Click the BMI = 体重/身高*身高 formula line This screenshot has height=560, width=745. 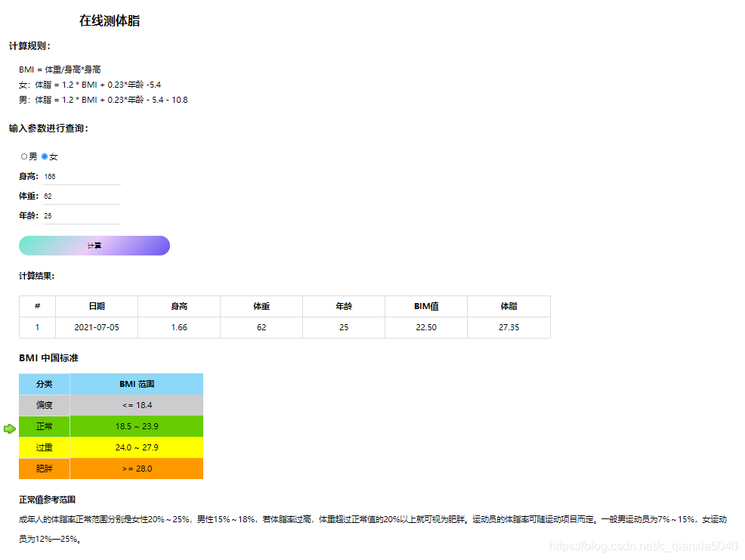click(60, 70)
